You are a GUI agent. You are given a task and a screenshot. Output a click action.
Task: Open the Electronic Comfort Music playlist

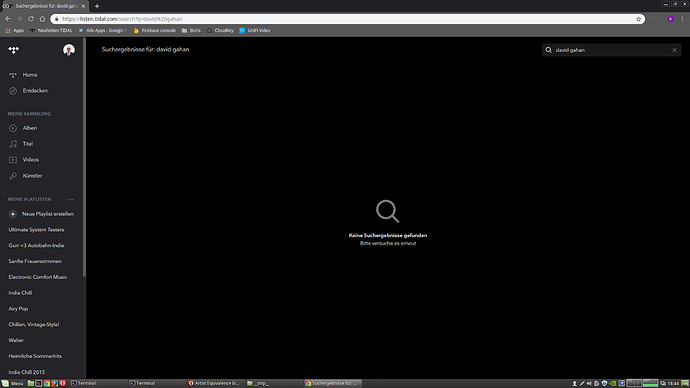coord(38,277)
